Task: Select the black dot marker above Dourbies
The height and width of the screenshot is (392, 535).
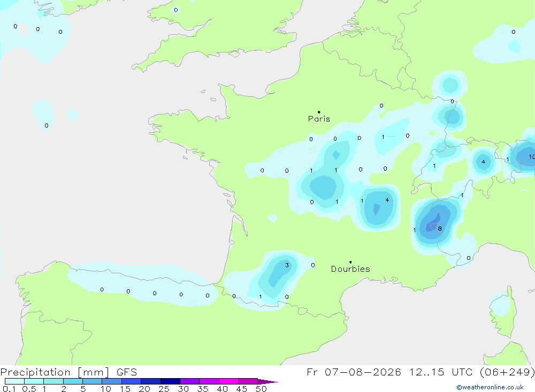Action: click(350, 262)
